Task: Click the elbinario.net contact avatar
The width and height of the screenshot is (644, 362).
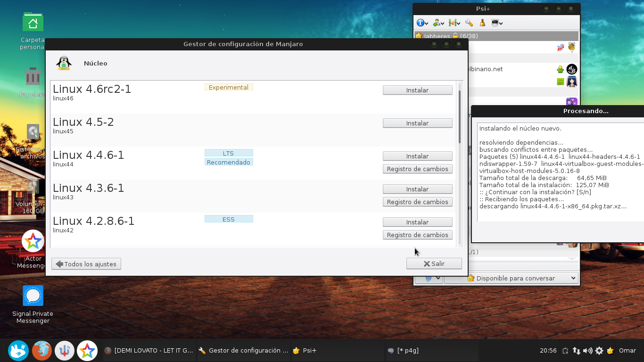Action: (x=572, y=69)
